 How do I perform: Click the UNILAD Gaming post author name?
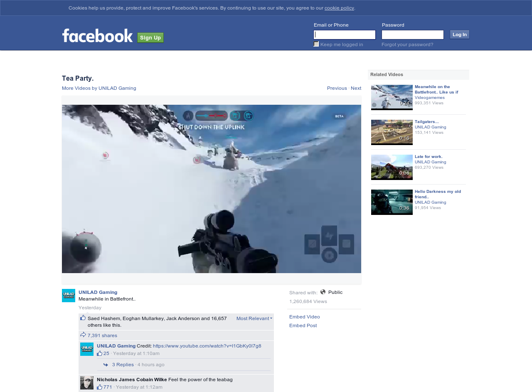98,292
